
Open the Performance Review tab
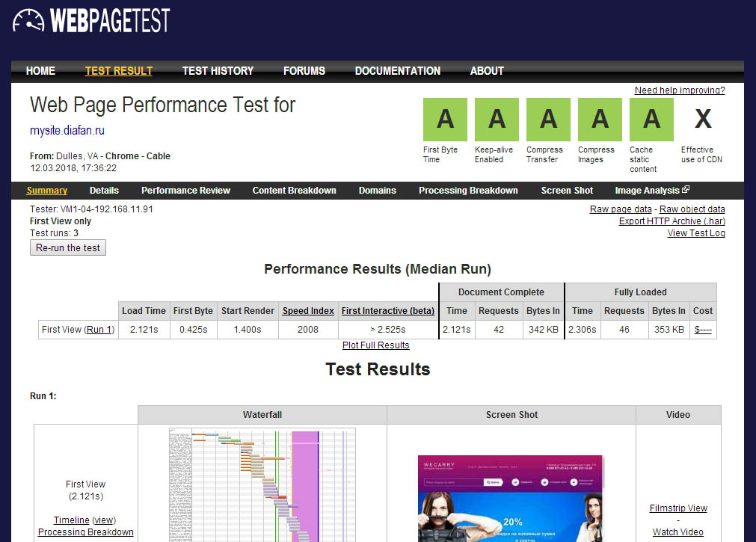coord(185,191)
